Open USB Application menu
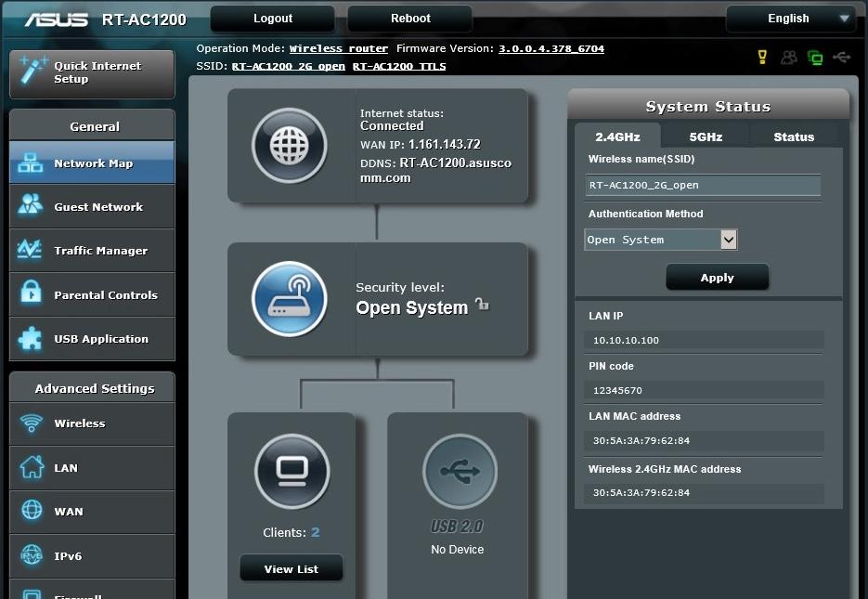 92,339
